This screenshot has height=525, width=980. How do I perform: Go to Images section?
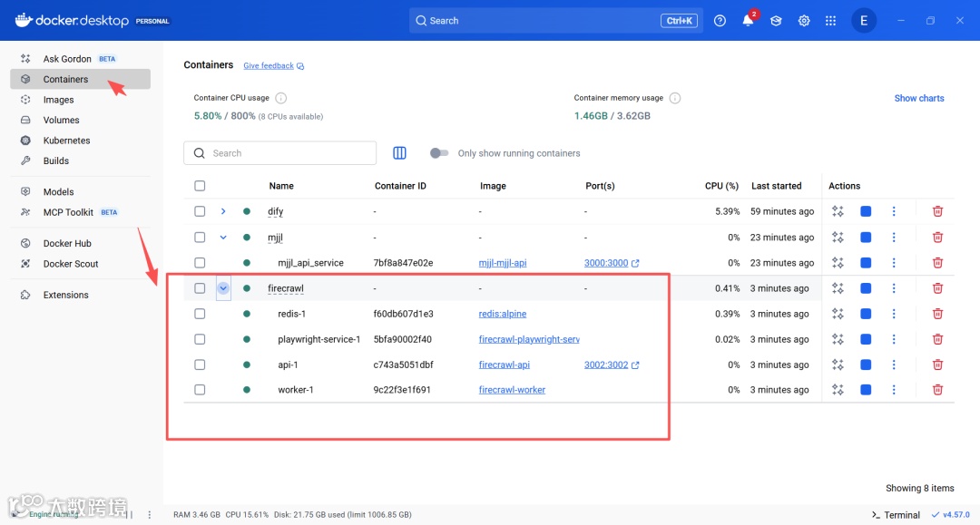(80, 100)
